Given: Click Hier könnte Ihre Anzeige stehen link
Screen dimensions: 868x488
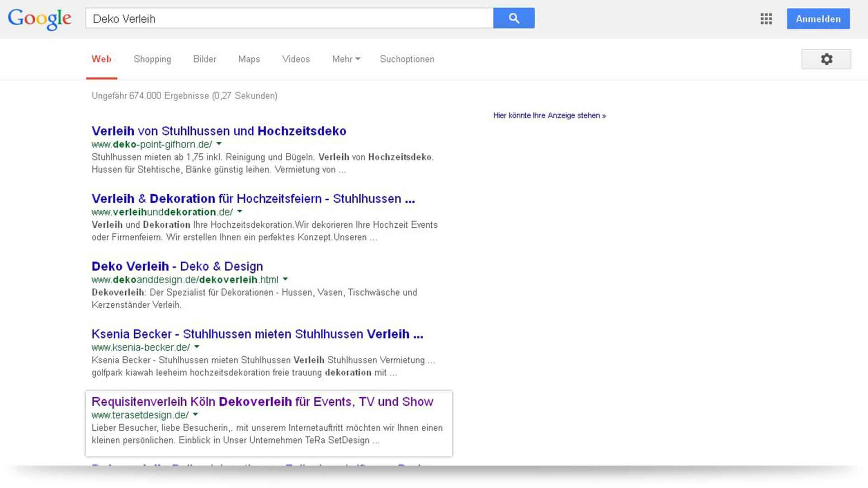Looking at the screenshot, I should tap(550, 116).
